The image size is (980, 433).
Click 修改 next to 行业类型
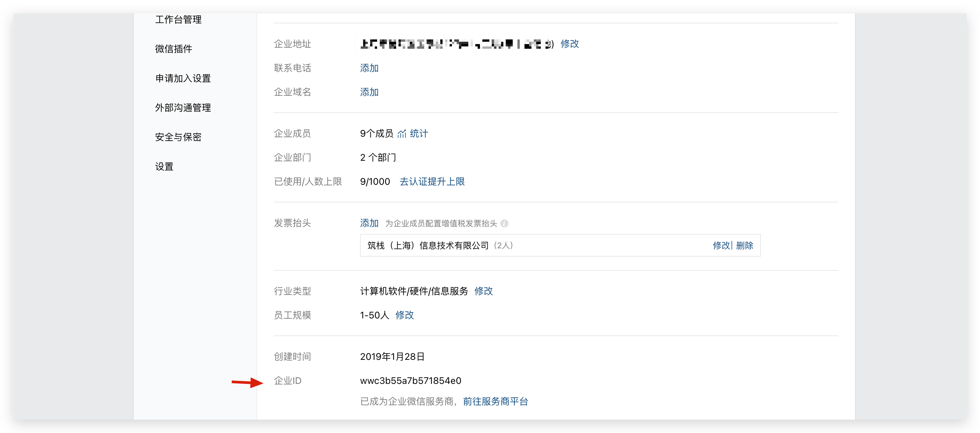pyautogui.click(x=483, y=291)
